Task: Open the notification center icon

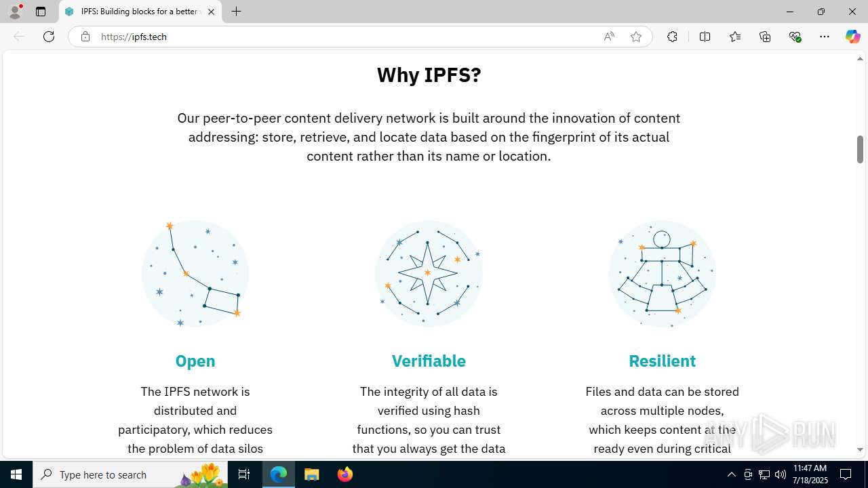Action: click(x=846, y=474)
